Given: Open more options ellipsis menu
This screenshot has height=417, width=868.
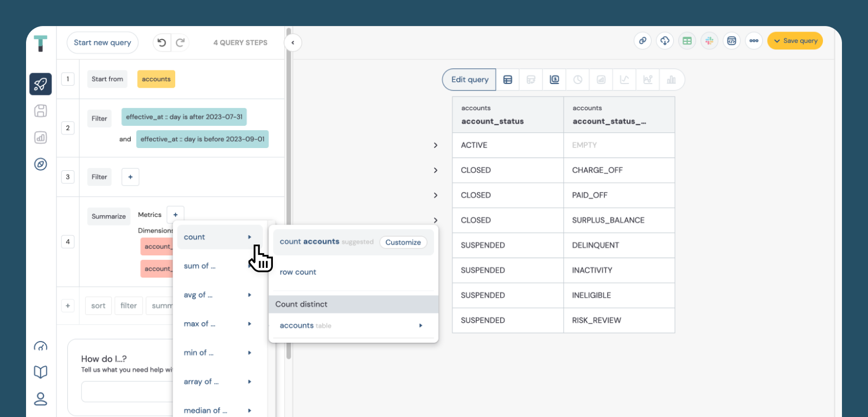Looking at the screenshot, I should (754, 41).
